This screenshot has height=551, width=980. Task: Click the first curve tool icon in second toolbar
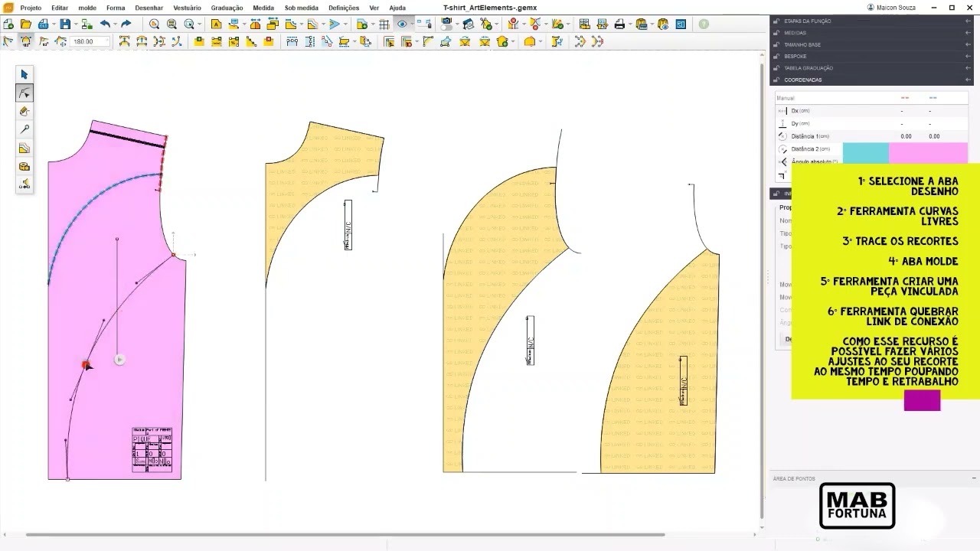tap(8, 42)
